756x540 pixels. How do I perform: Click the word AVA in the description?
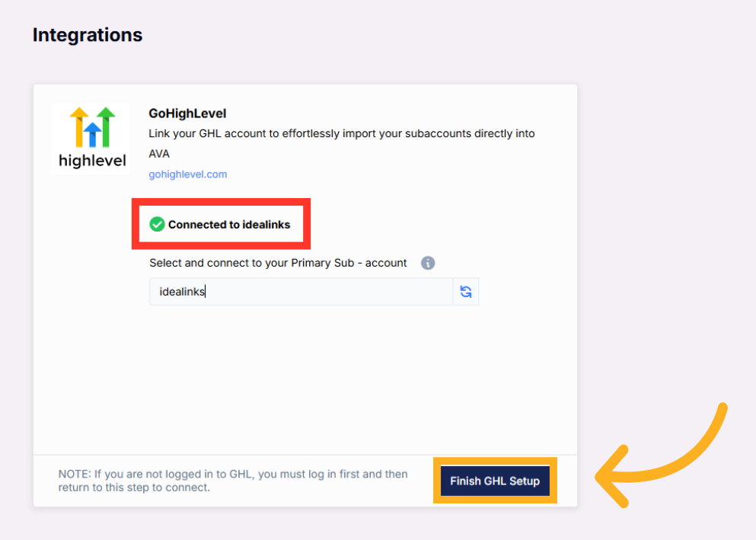pyautogui.click(x=159, y=154)
